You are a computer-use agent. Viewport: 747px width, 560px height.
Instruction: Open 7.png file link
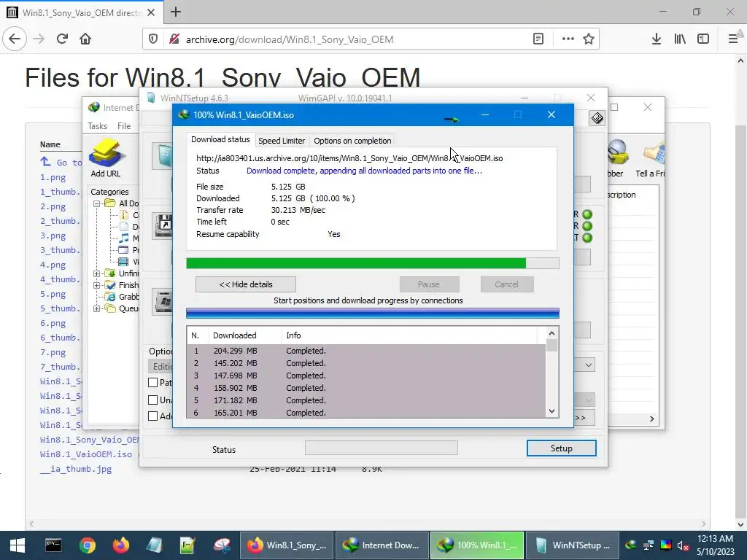point(53,352)
